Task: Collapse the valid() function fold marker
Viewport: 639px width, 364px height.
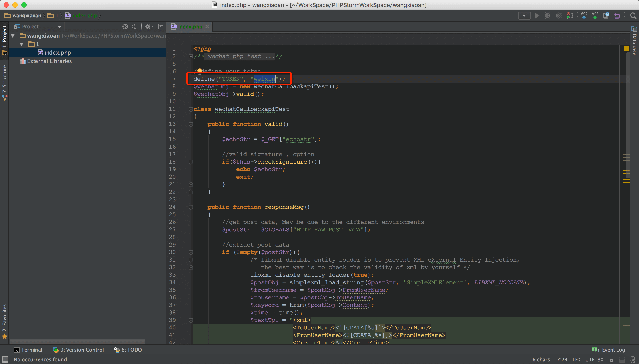Action: click(x=191, y=124)
